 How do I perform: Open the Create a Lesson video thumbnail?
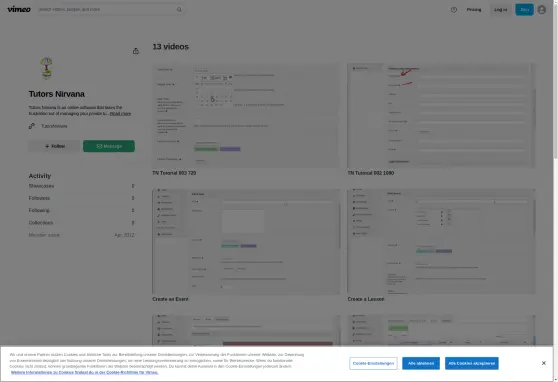tap(441, 241)
